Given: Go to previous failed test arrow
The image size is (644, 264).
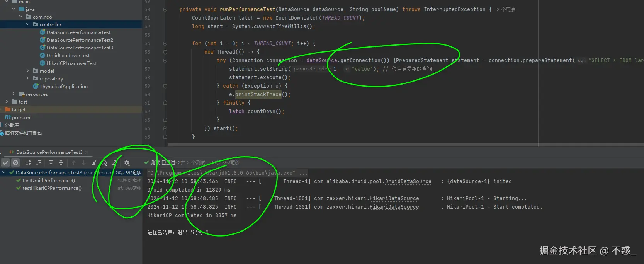Looking at the screenshot, I should [x=74, y=163].
